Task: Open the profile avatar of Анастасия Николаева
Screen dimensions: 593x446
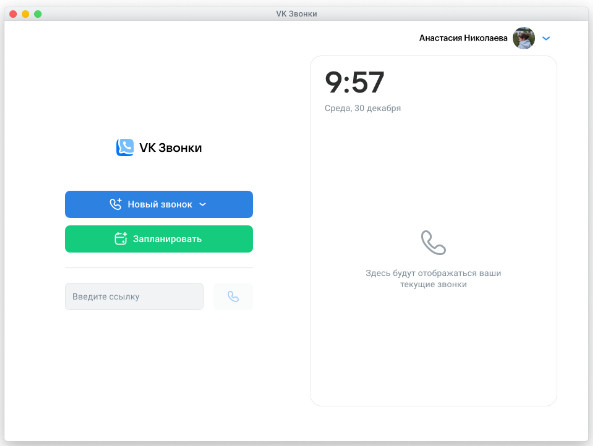Action: (x=524, y=38)
